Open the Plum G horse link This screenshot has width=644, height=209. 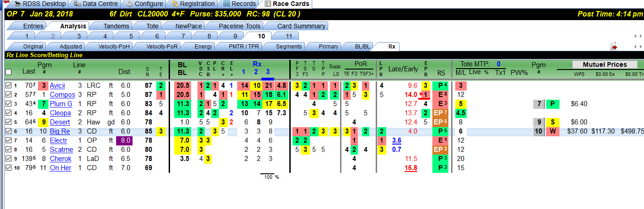pyautogui.click(x=61, y=104)
